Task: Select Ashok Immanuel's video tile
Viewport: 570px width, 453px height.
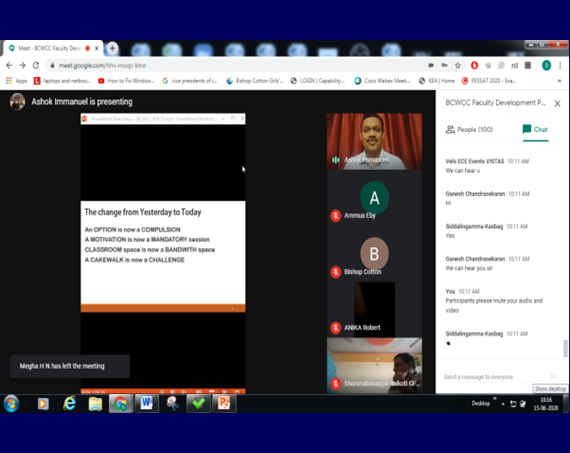Action: pos(374,141)
